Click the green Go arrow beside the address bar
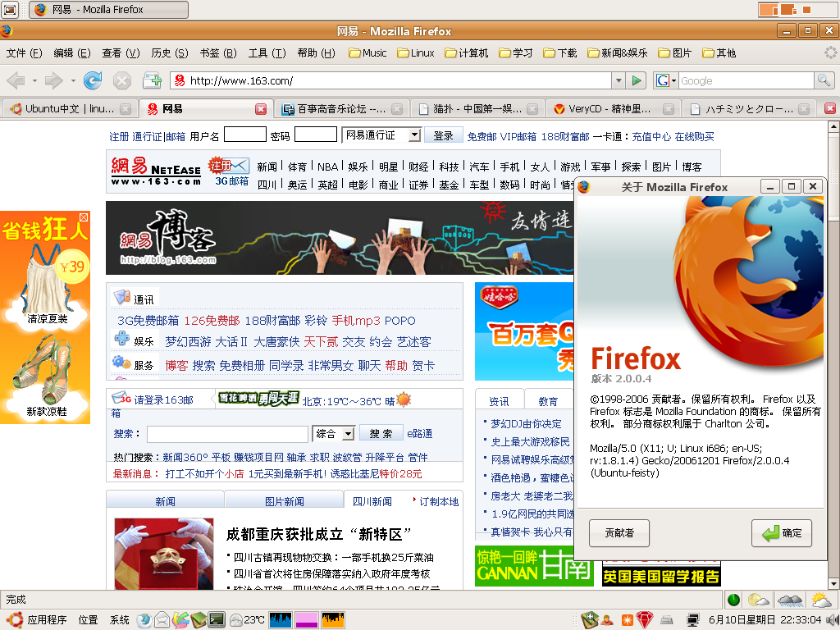Screen dimensions: 840x630 637,81
